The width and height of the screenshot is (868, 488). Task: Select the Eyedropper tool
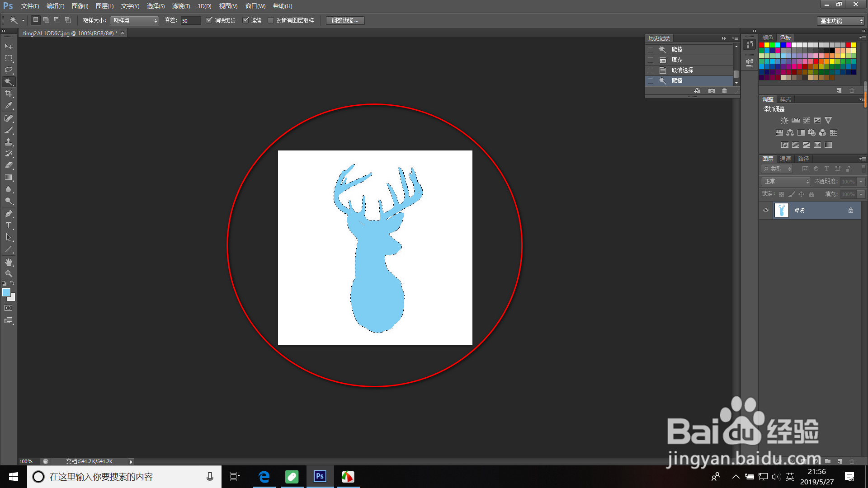point(9,106)
